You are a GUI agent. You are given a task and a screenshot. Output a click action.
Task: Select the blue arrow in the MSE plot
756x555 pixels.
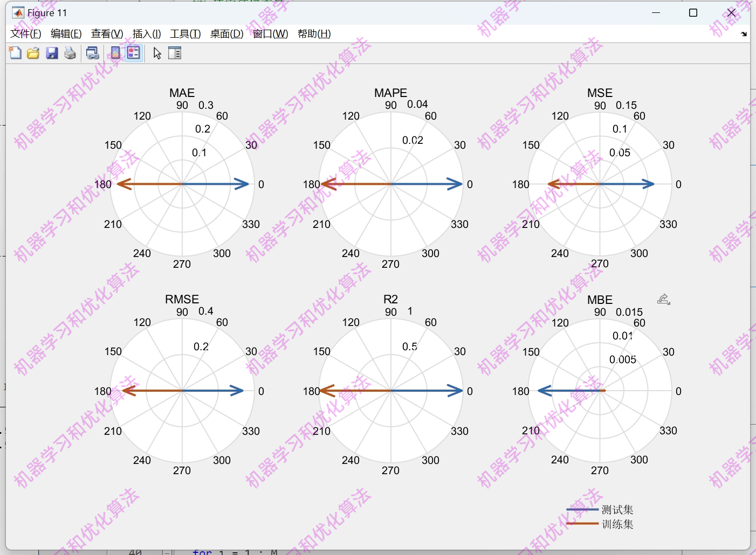[x=627, y=184]
